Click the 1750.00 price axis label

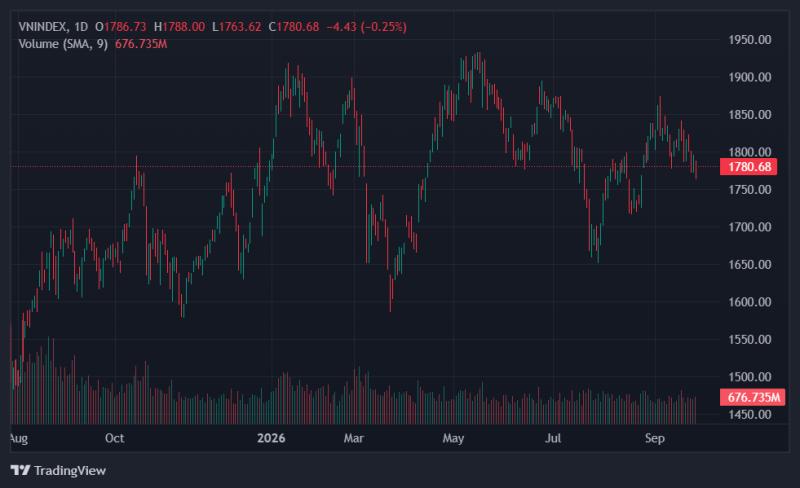[x=749, y=189]
